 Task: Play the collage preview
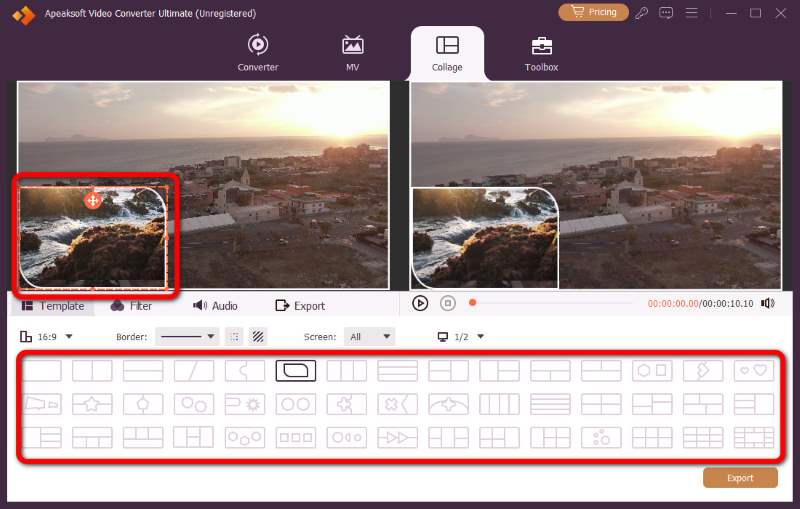[x=420, y=303]
